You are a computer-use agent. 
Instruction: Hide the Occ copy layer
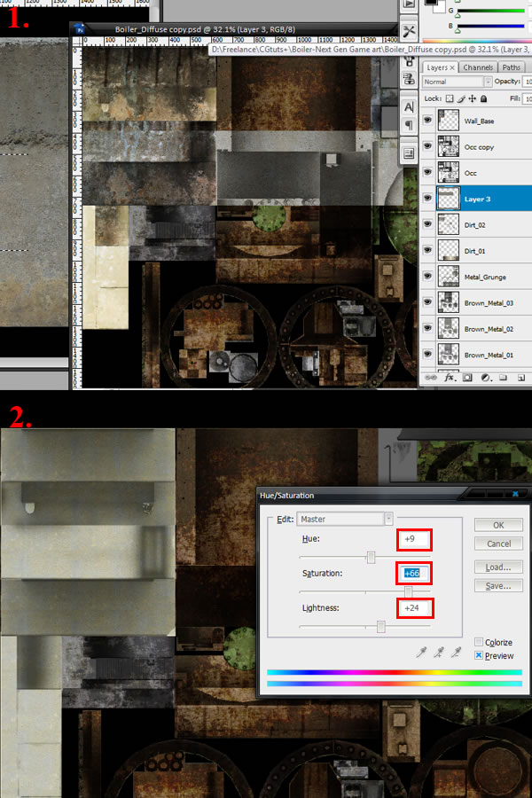coord(427,146)
